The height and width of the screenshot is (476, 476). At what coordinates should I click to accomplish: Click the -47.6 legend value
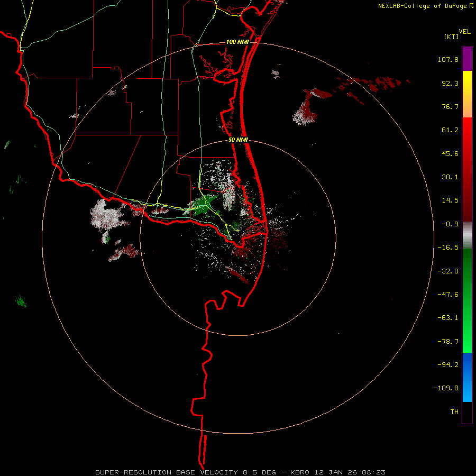(x=448, y=295)
